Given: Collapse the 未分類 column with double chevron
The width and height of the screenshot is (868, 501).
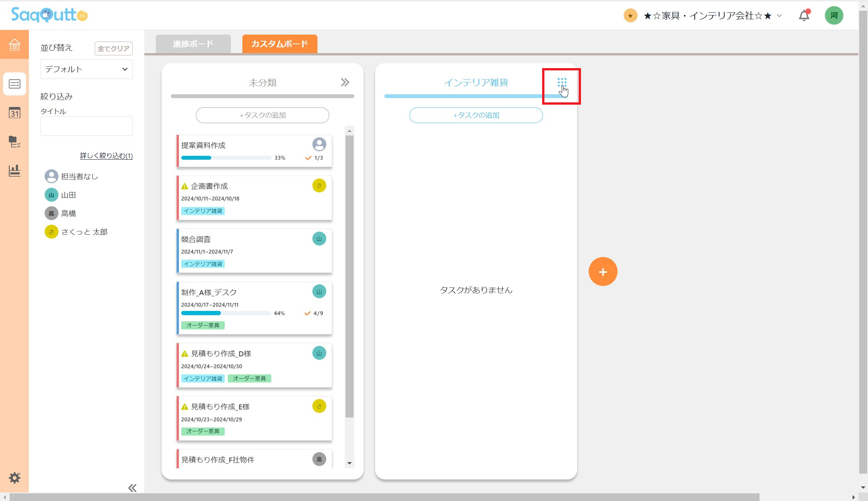Looking at the screenshot, I should coord(345,82).
